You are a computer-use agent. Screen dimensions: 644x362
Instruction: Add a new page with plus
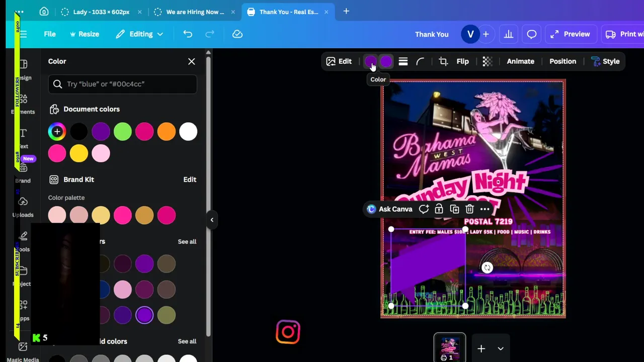(481, 348)
